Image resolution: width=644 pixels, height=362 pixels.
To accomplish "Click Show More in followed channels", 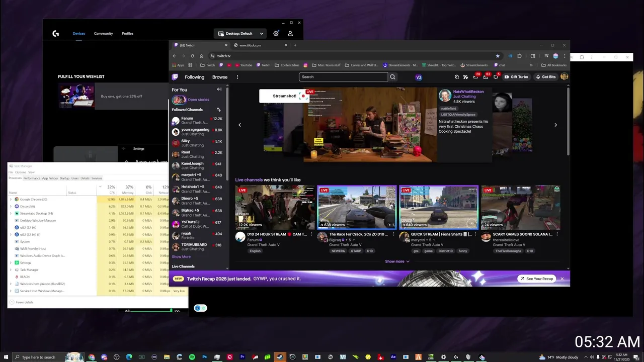I will [x=181, y=257].
